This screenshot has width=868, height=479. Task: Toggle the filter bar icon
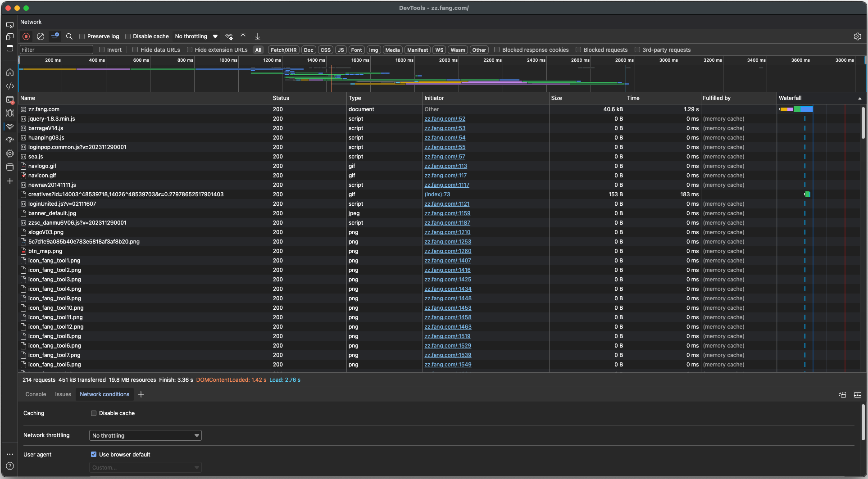click(x=55, y=36)
